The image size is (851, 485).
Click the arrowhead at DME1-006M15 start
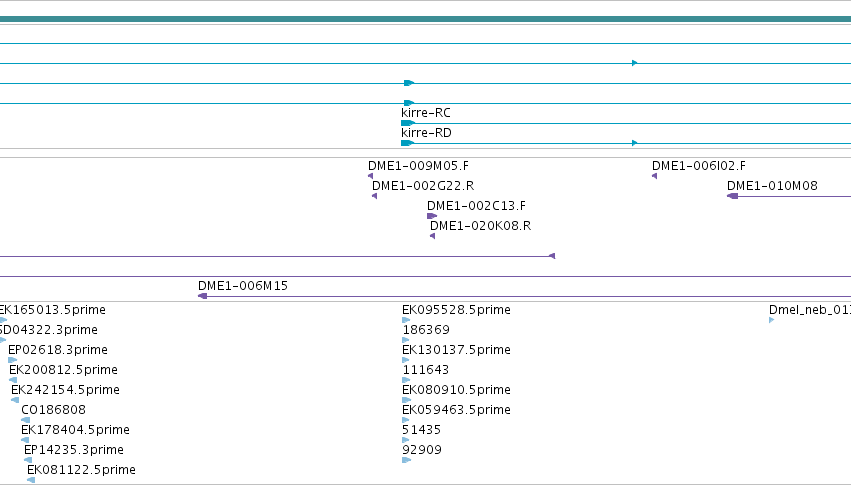click(202, 296)
